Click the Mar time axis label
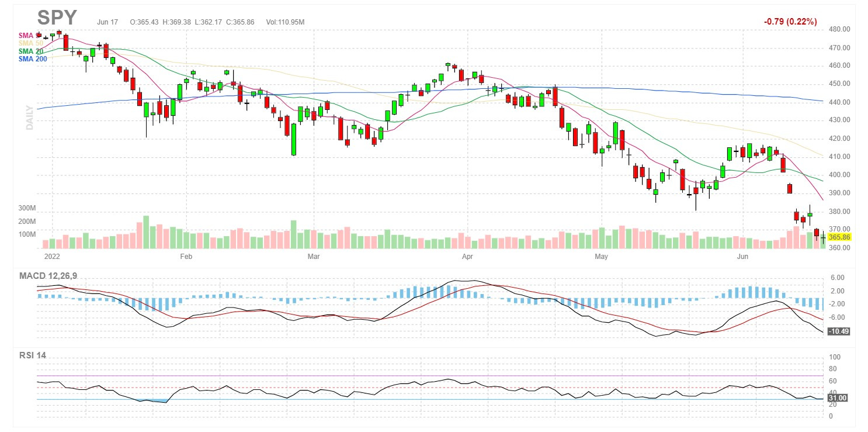Screen dimensions: 868x432 pyautogui.click(x=314, y=256)
